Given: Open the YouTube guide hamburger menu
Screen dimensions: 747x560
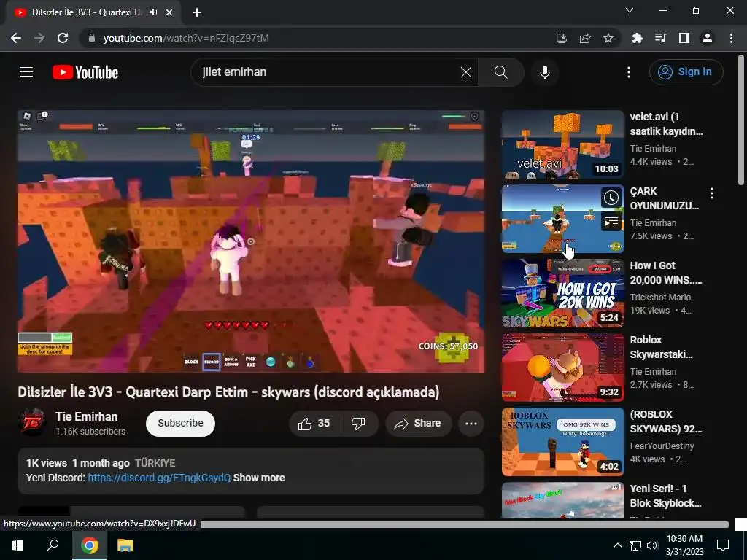Looking at the screenshot, I should [26, 72].
